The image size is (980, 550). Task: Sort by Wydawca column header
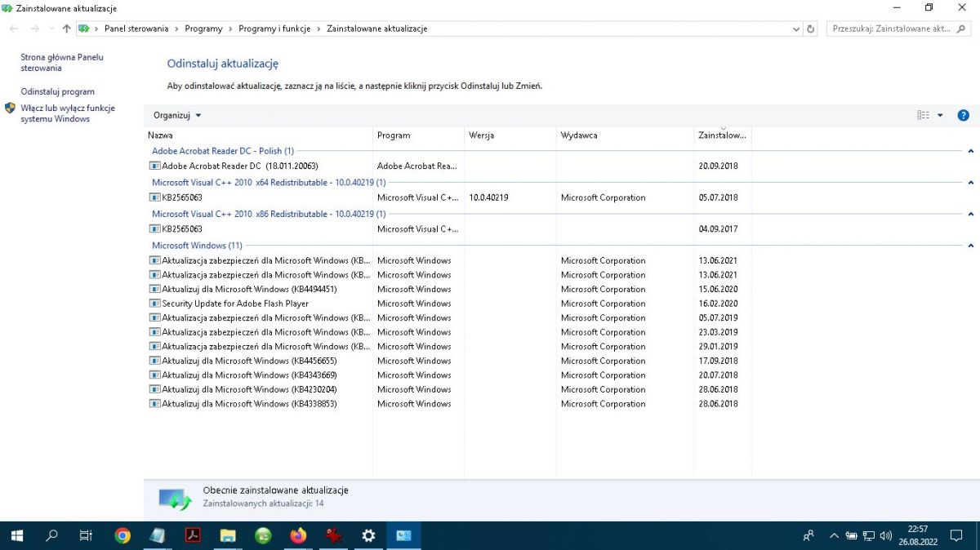coord(625,135)
